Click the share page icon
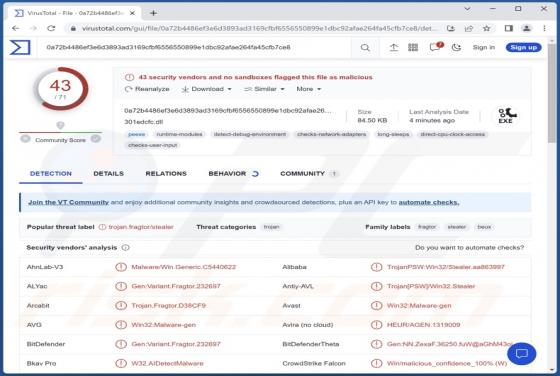560x376 pixels. (469, 28)
